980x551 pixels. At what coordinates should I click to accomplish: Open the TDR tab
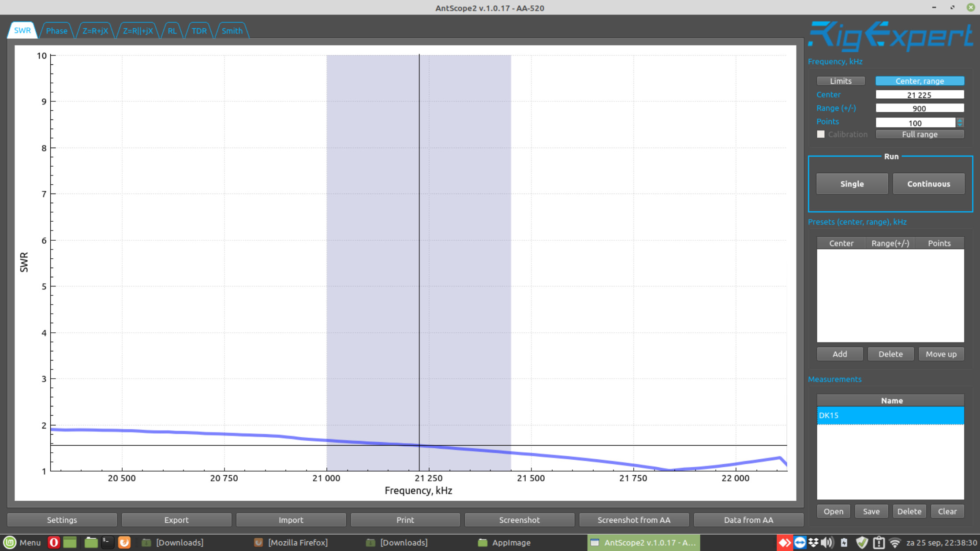pyautogui.click(x=199, y=30)
